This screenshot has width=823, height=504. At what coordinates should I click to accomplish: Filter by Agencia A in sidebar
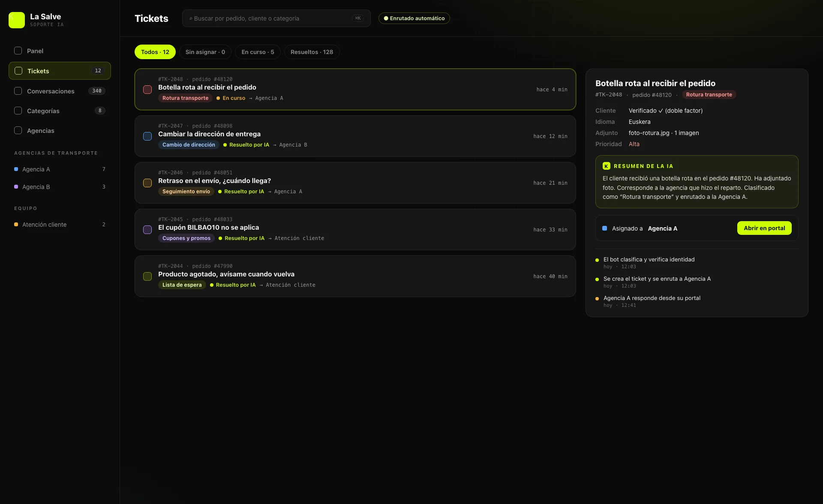coord(60,169)
